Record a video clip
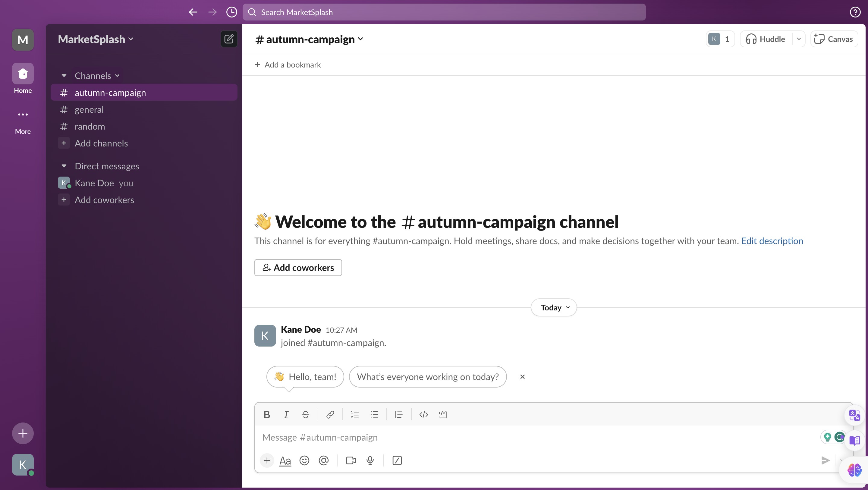Viewport: 868px width, 490px height. [351, 460]
